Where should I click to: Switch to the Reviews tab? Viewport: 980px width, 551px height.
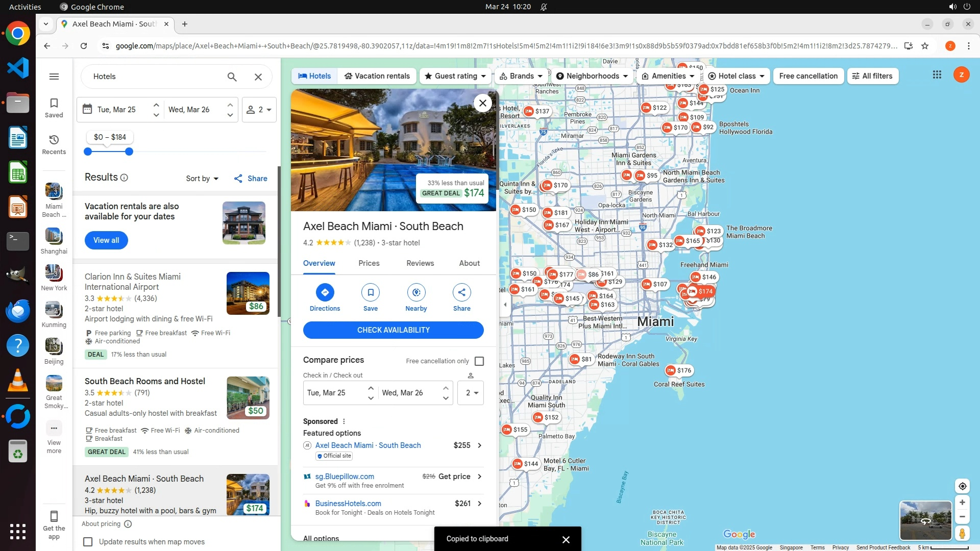420,263
